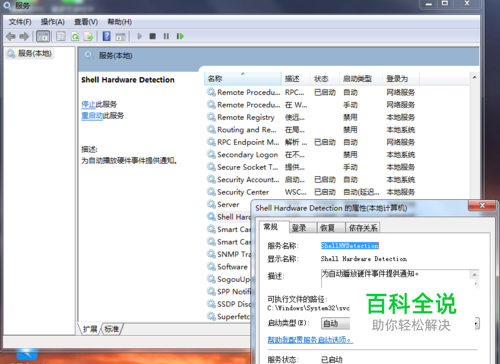Click the Pause Service icon
Screen dimensions: 500x364
[166, 36]
